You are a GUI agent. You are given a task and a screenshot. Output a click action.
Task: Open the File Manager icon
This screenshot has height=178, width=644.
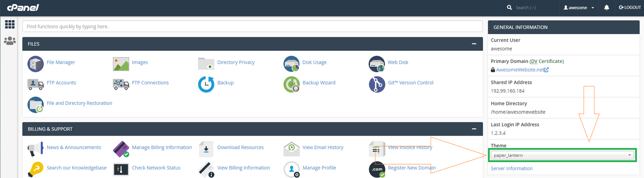tap(35, 64)
